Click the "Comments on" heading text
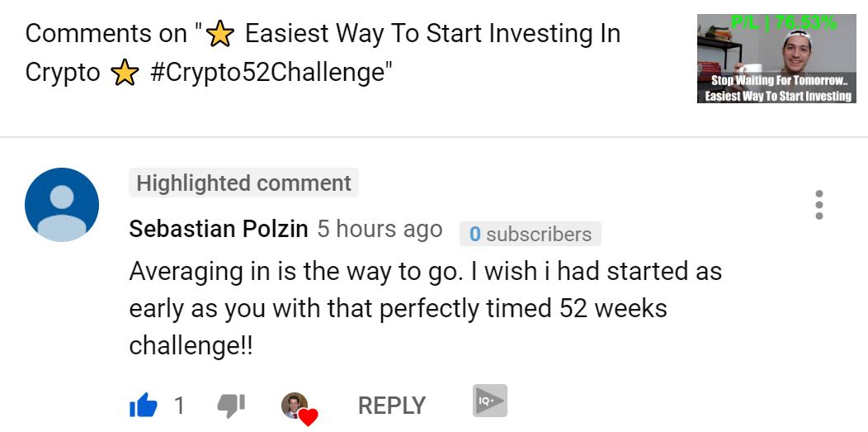Image resolution: width=868 pixels, height=432 pixels. pos(106,35)
